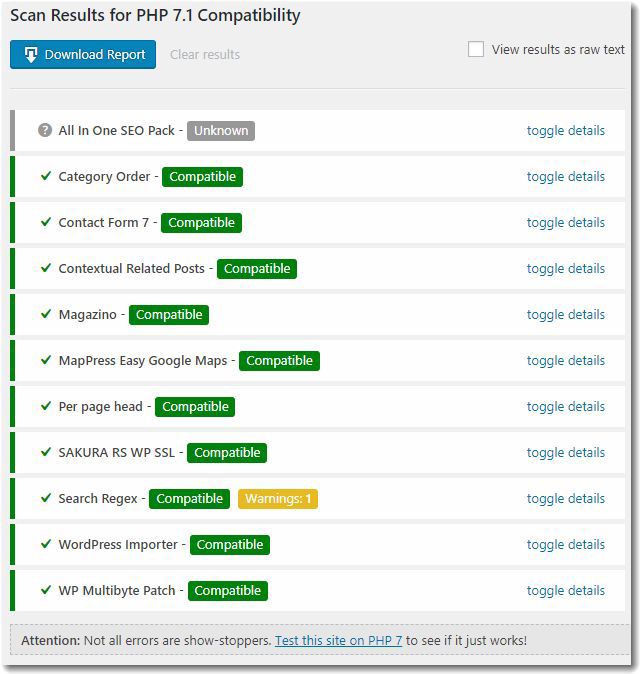
Task: Select the Per page head plugin name
Action: pos(101,407)
